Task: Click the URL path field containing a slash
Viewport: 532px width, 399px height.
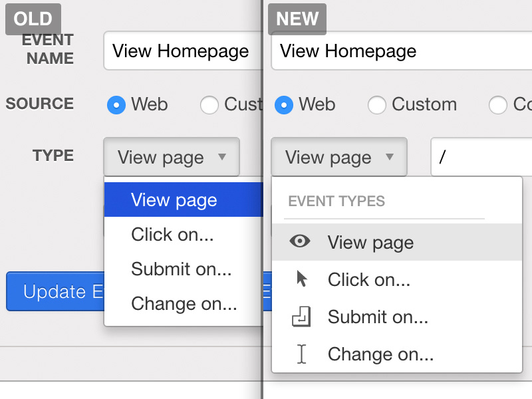Action: point(481,157)
